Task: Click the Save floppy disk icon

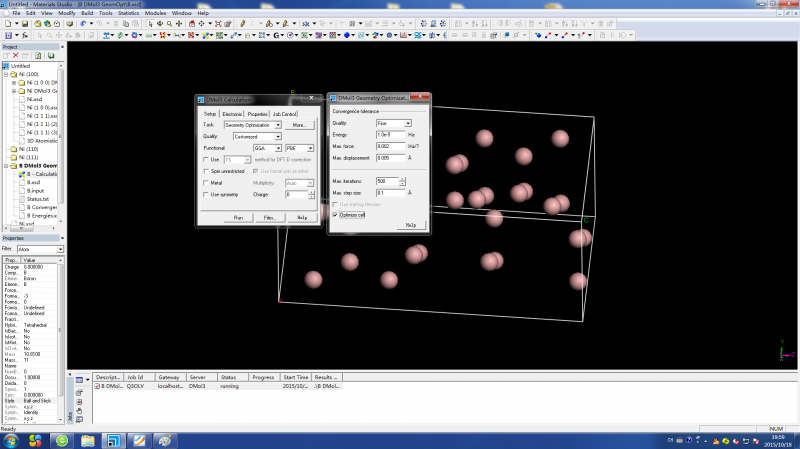Action: pyautogui.click(x=24, y=23)
